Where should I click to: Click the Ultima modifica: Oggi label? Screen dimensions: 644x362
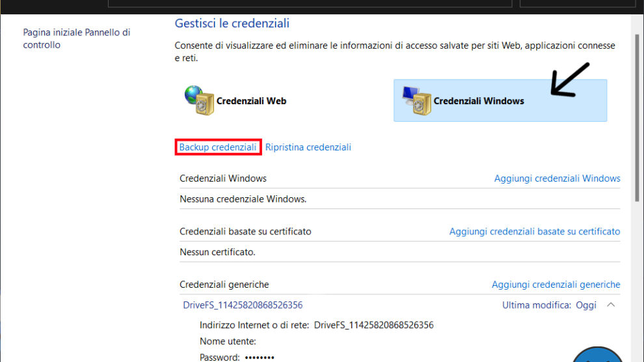(x=549, y=305)
